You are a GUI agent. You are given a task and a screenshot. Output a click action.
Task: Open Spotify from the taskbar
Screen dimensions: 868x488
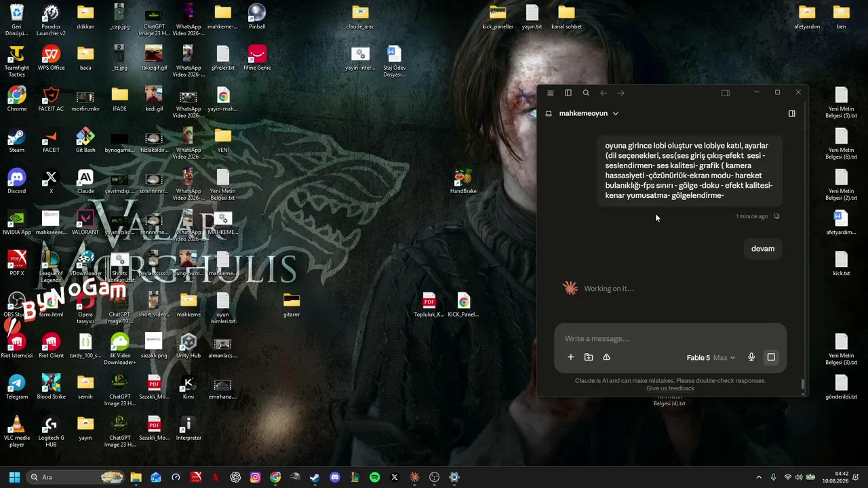[374, 477]
